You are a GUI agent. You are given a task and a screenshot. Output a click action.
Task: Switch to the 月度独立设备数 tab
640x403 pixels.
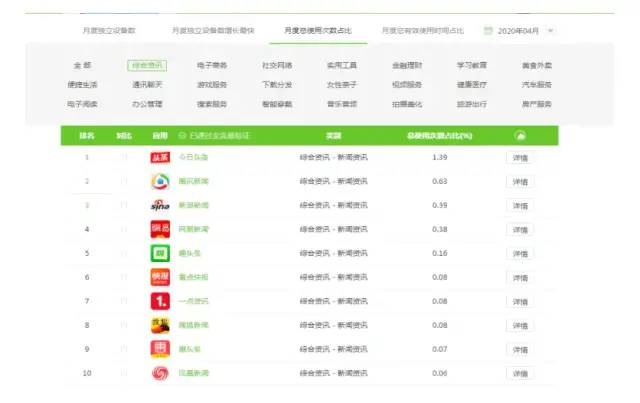(109, 31)
